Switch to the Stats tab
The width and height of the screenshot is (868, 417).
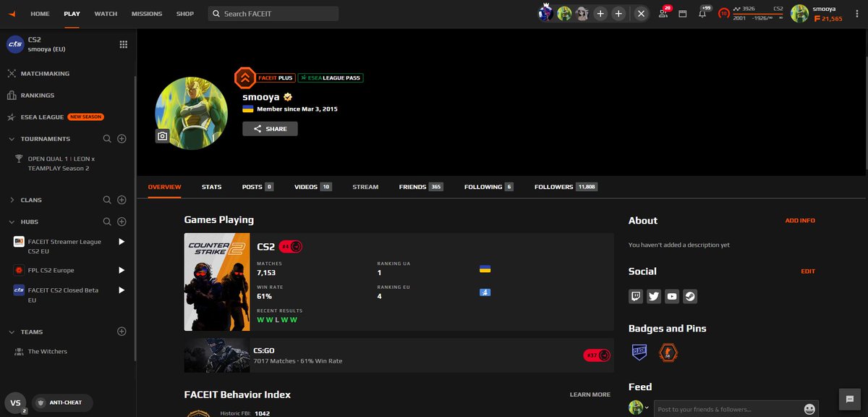point(212,187)
